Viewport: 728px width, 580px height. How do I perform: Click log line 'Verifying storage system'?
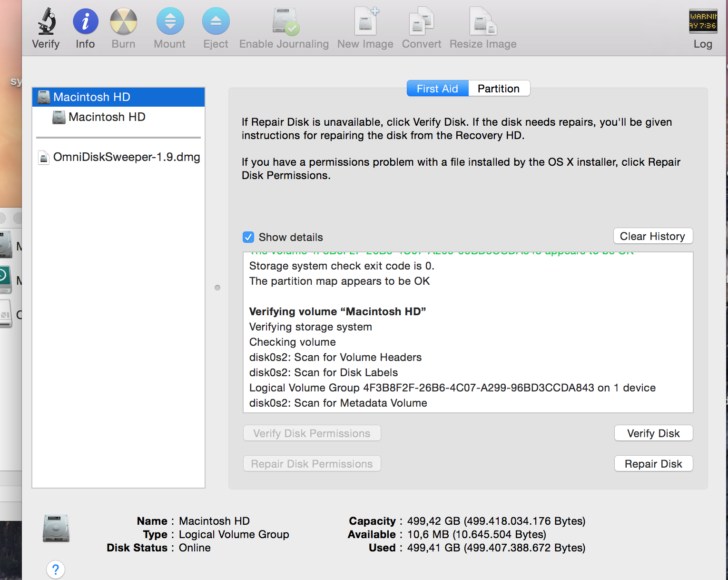tap(311, 327)
